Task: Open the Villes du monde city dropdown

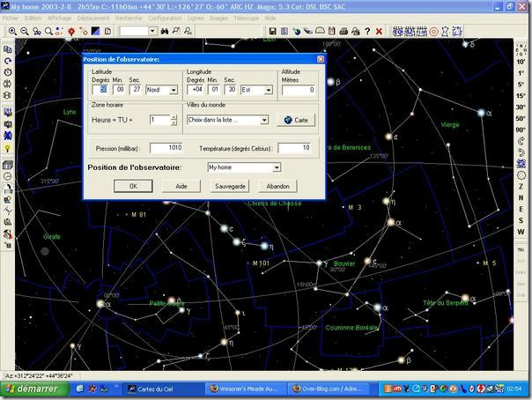Action: pyautogui.click(x=264, y=120)
